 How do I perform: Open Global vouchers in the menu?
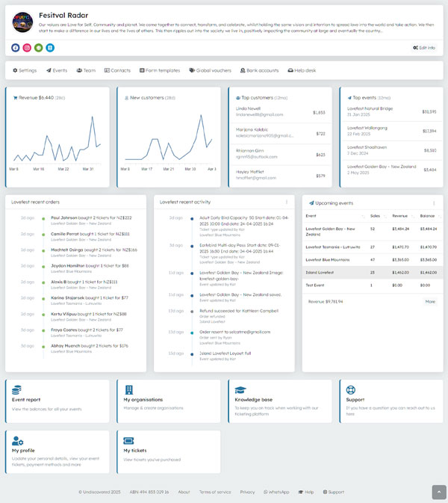[x=210, y=70]
